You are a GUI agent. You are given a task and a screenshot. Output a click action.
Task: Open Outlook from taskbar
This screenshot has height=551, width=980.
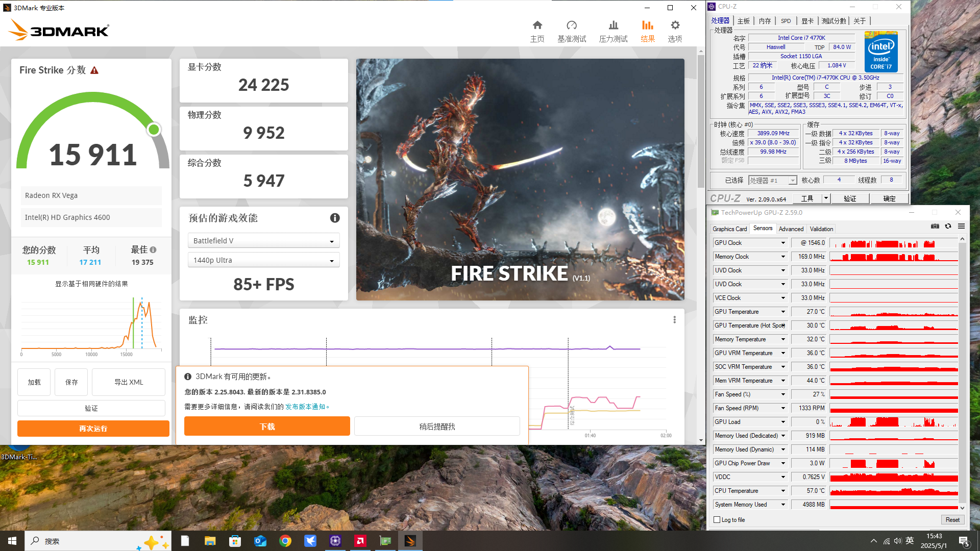click(260, 541)
